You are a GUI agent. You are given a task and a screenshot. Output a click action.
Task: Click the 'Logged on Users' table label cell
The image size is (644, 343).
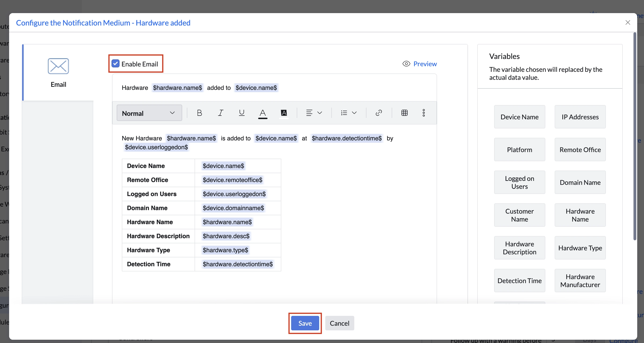[158, 194]
